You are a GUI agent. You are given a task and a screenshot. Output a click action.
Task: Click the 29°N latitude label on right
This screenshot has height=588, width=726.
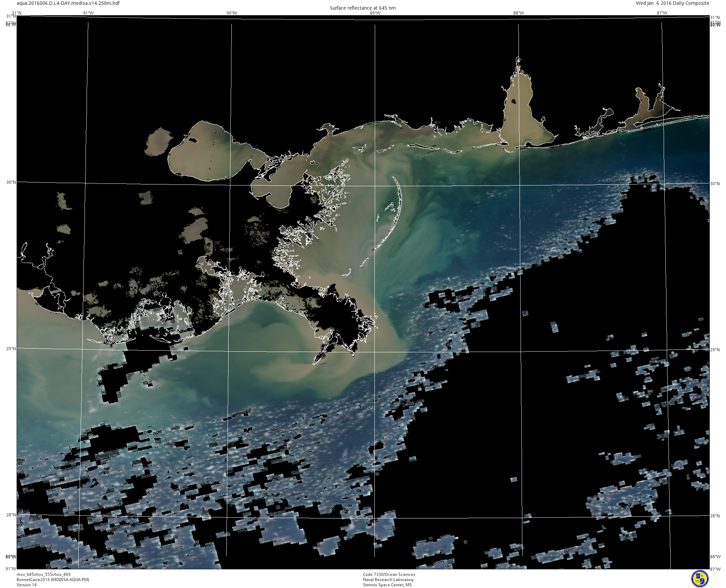[715, 350]
